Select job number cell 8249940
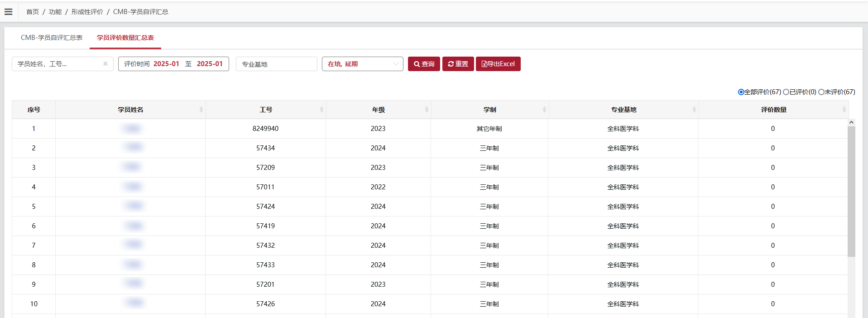 [x=265, y=129]
